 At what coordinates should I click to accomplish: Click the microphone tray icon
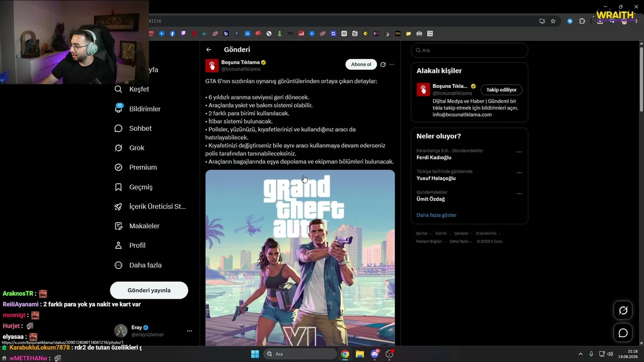click(x=591, y=354)
